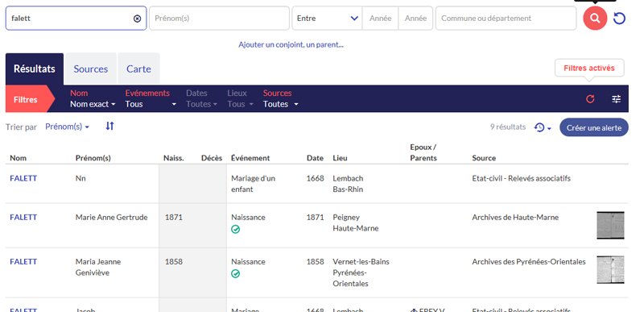Select the Résultats tab
Viewport: 644px width, 312px height.
(35, 69)
